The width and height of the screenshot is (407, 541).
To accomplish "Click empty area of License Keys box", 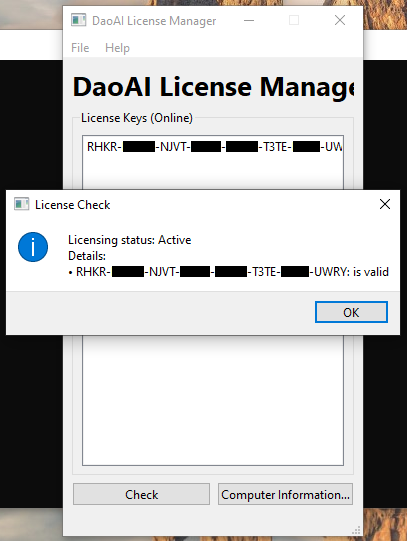I will tap(213, 400).
